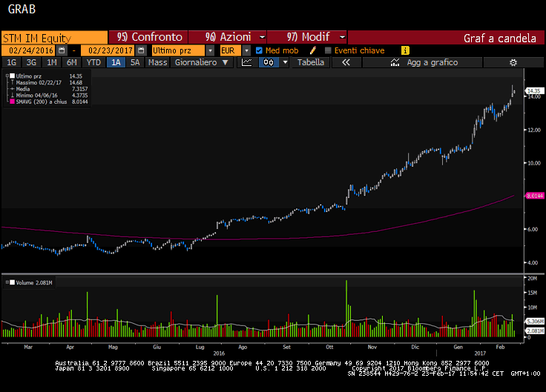Open chart settings gear icon
Viewport: 546px width, 392px height.
tap(513, 62)
